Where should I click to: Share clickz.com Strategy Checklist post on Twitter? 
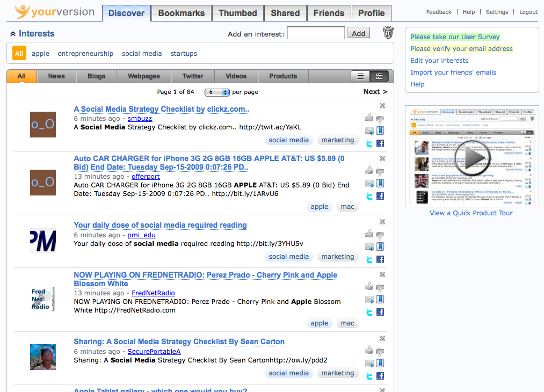369,143
